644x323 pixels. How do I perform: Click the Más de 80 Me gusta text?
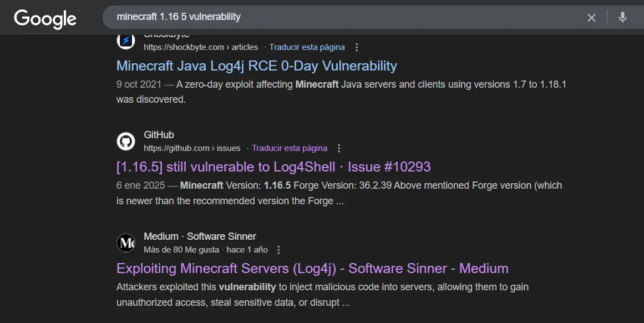(181, 250)
